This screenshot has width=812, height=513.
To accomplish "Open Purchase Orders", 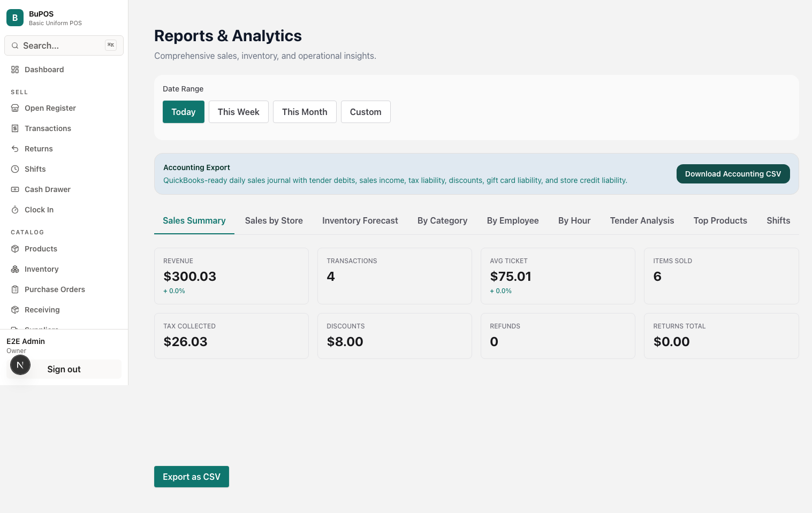I will tap(64, 289).
